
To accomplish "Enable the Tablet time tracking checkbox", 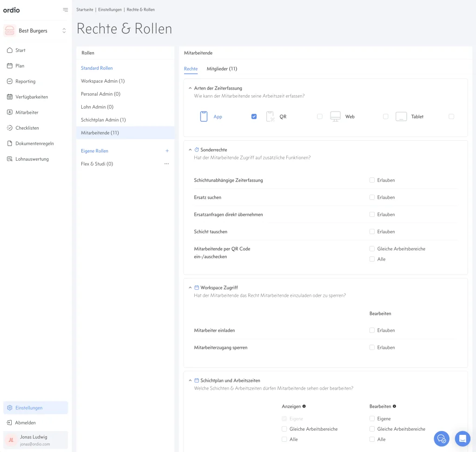I will click(x=451, y=117).
